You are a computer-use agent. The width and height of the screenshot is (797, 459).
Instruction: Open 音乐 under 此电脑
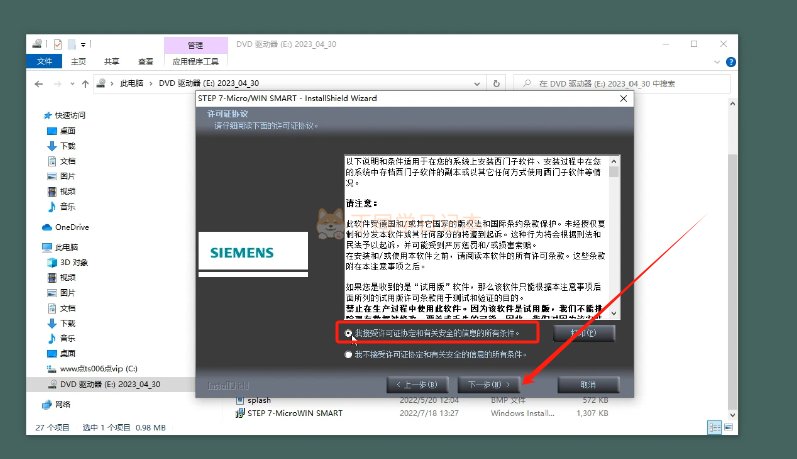pos(61,338)
